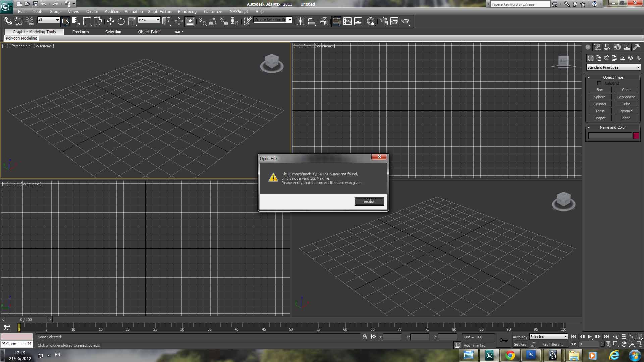The image size is (644, 362).
Task: Select the Move transform tool
Action: point(110,21)
